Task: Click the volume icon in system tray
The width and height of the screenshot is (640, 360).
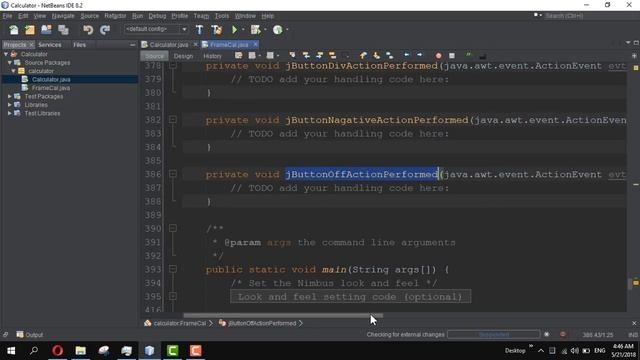Action: 575,351
